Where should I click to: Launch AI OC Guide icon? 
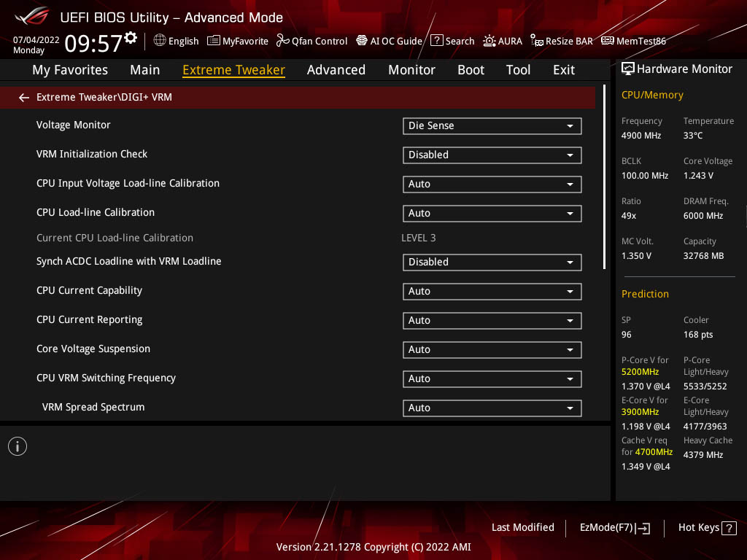(362, 41)
